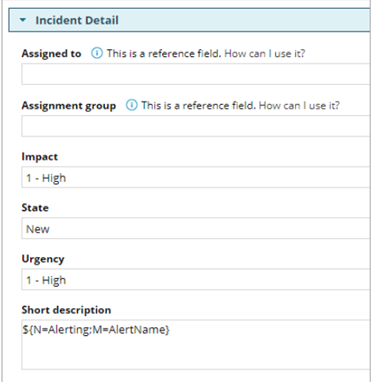The width and height of the screenshot is (373, 382).
Task: Click the Incident Detail header title
Action: pyautogui.click(x=77, y=20)
